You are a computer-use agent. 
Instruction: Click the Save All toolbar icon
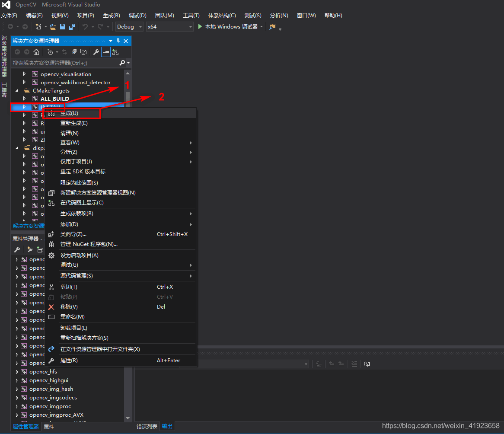click(x=72, y=27)
